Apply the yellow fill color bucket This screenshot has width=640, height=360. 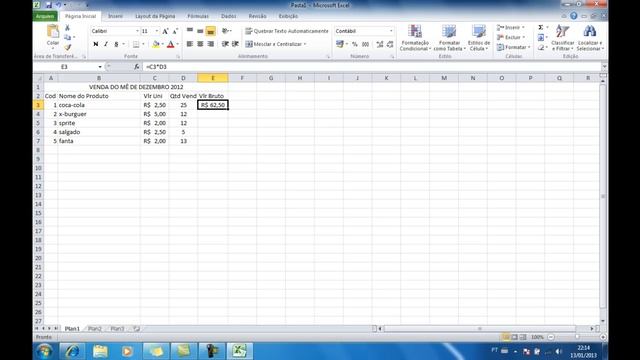click(x=156, y=44)
